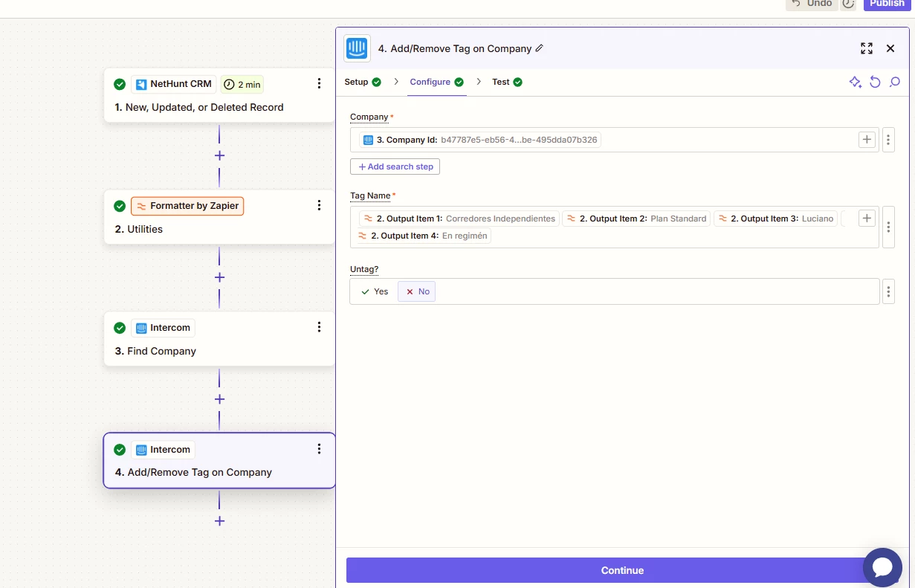The width and height of the screenshot is (915, 588).
Task: Select step 2 Utilities
Action: (x=219, y=217)
